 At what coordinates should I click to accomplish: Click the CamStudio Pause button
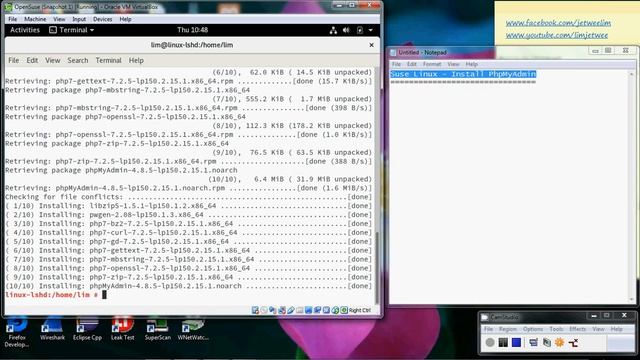click(503, 342)
